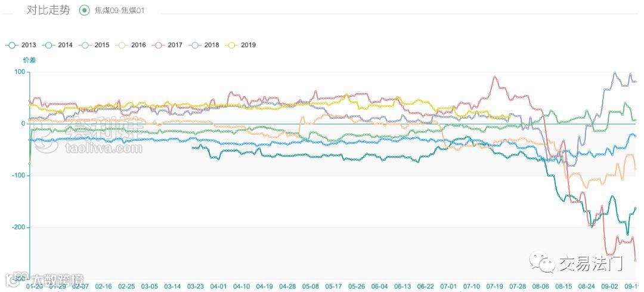Viewport: 644px width, 292px height.
Task: Click the 100 value on y-axis
Action: point(20,72)
